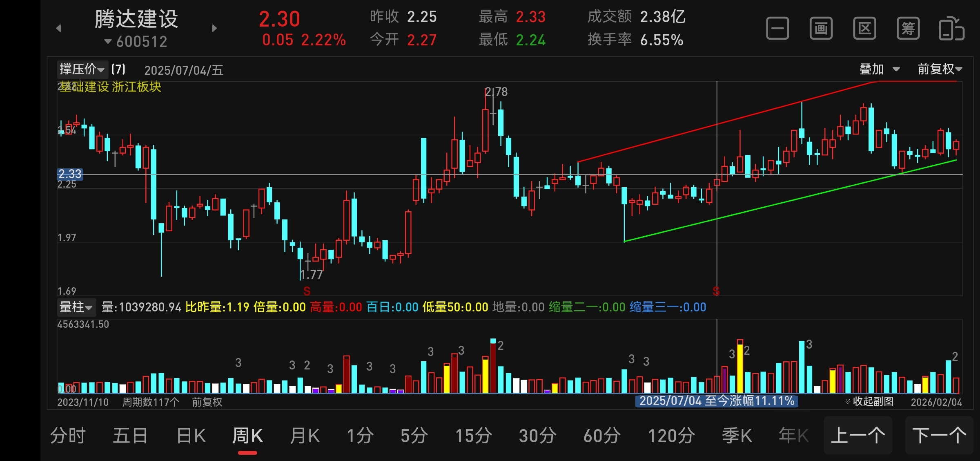Collapse sub-chart via 收起副图
This screenshot has height=461, width=980.
[869, 401]
